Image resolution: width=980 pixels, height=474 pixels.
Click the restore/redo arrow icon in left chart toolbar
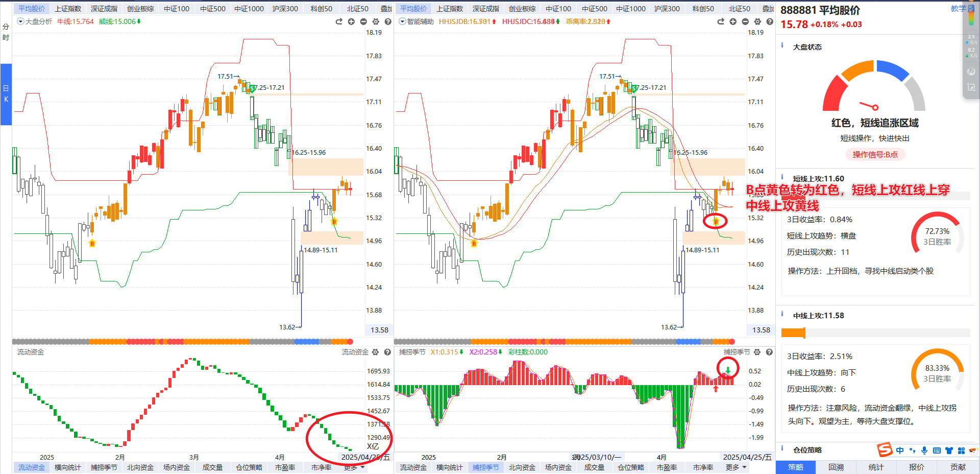[x=339, y=21]
